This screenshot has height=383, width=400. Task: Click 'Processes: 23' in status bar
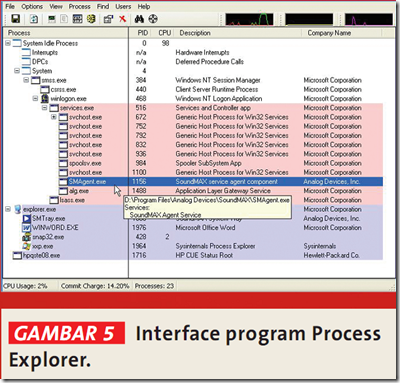click(x=154, y=286)
